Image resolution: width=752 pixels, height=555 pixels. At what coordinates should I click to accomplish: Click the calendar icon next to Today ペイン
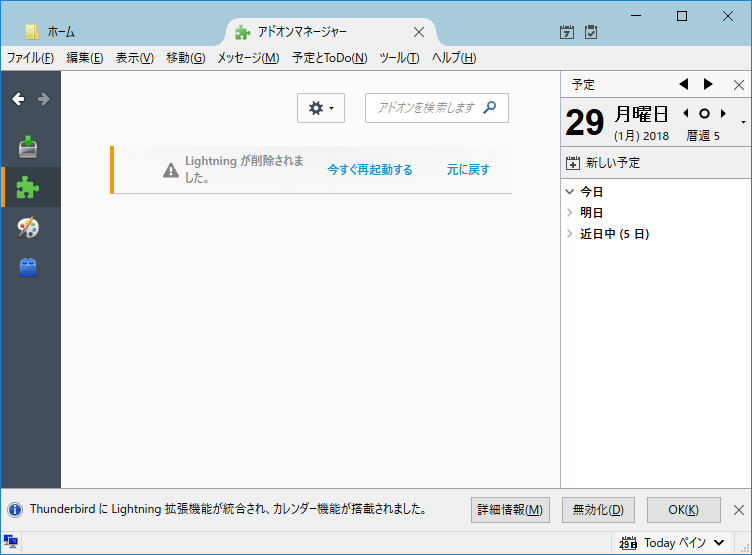pyautogui.click(x=628, y=543)
